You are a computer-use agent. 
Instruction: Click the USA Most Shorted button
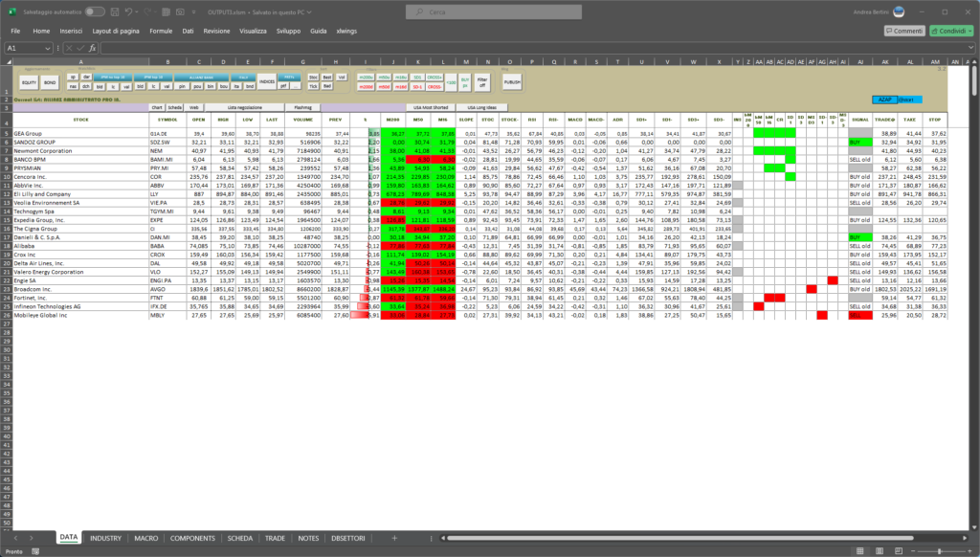click(431, 107)
